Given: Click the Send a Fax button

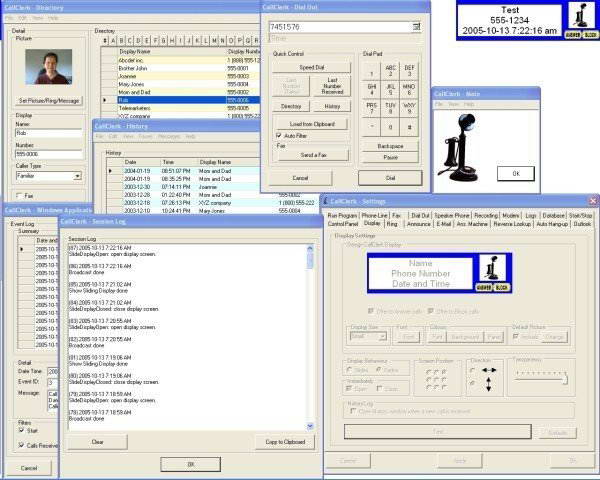Looking at the screenshot, I should click(313, 155).
